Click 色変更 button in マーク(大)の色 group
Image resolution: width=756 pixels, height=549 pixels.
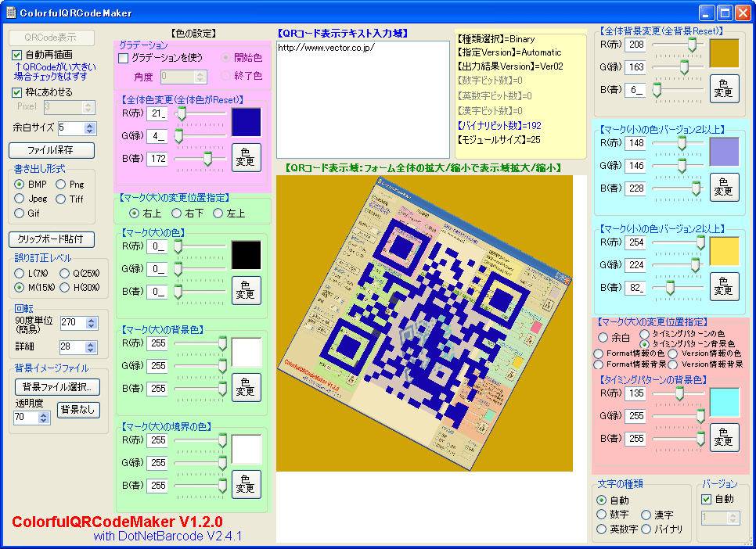point(247,291)
